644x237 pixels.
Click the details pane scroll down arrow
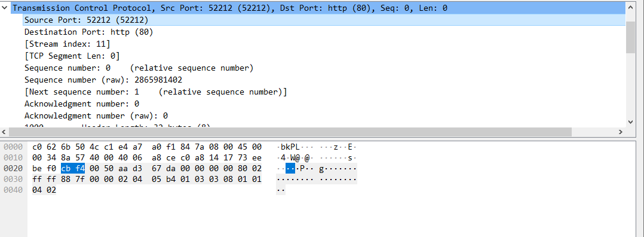631,122
